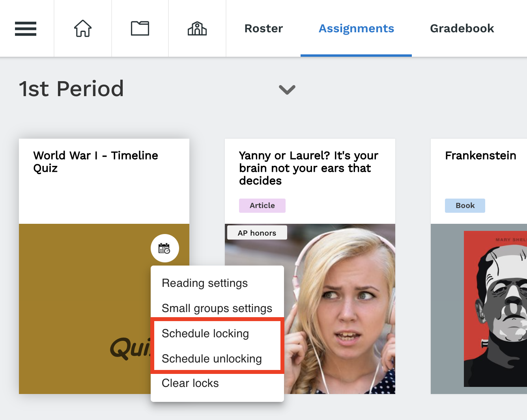
Task: Click the 1st Period heading text
Action: 71,89
